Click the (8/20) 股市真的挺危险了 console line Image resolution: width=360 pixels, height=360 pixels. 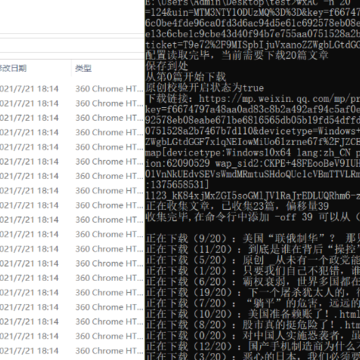click(253, 325)
